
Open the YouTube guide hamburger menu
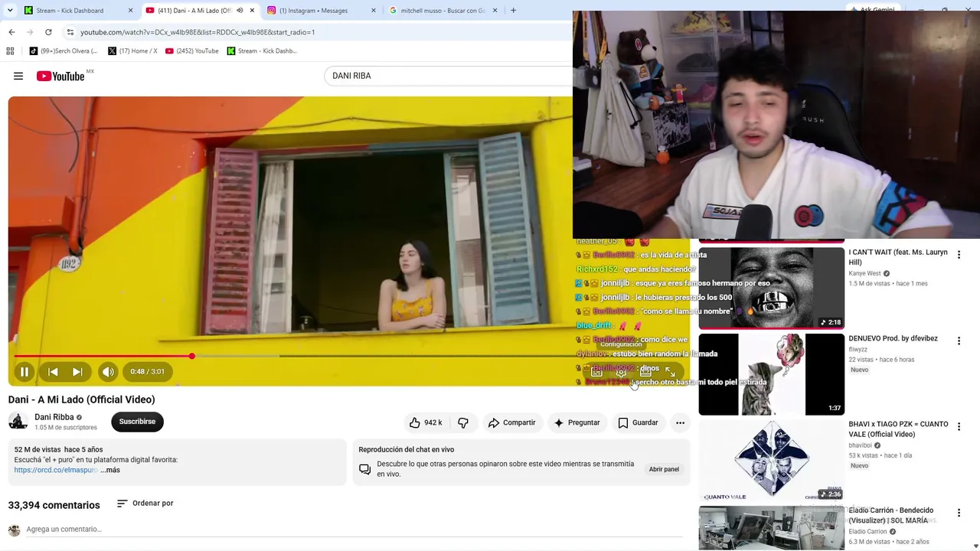coord(18,76)
